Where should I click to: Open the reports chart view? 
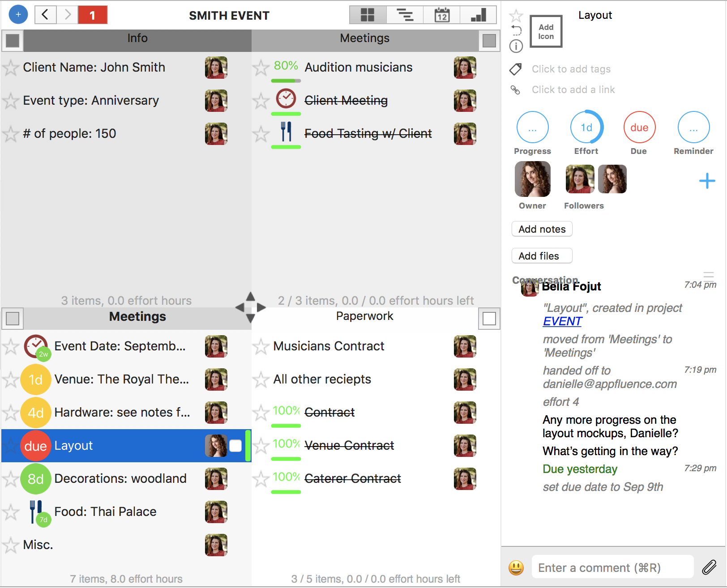click(x=478, y=15)
